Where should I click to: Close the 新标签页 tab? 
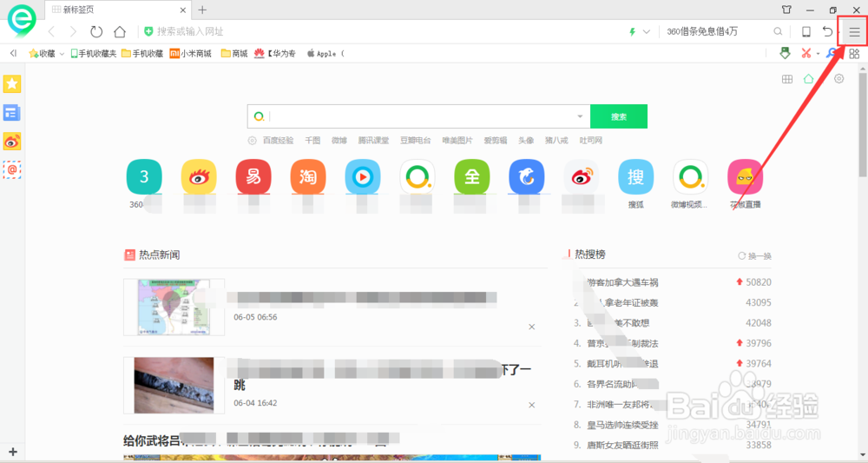pos(182,10)
